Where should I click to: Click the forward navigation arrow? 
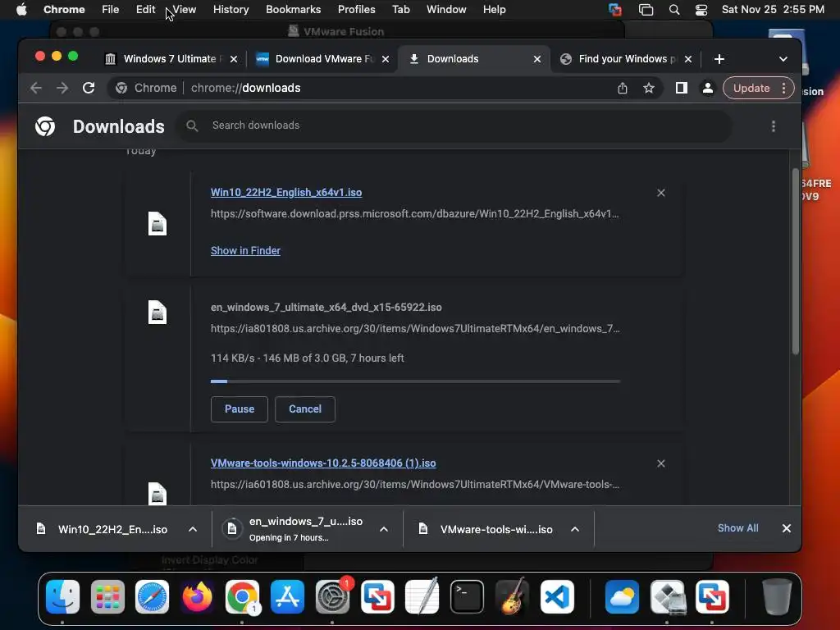click(62, 88)
